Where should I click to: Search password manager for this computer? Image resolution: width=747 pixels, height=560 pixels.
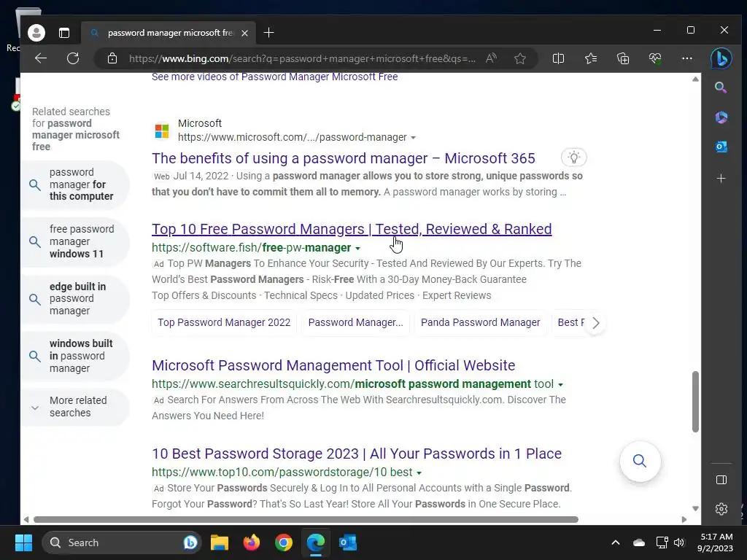coord(75,184)
